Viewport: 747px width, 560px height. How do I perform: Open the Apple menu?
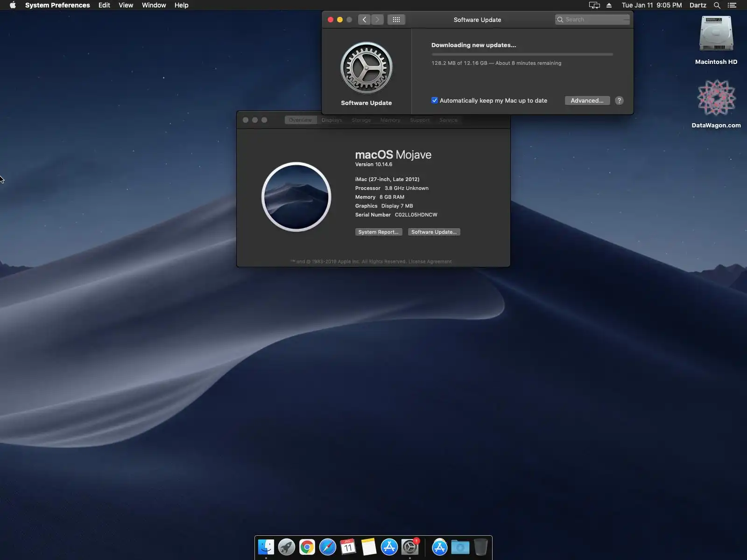tap(13, 5)
